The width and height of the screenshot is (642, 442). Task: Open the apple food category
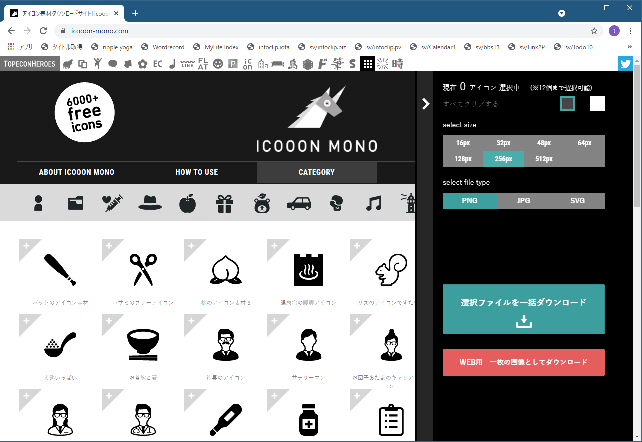tap(188, 203)
